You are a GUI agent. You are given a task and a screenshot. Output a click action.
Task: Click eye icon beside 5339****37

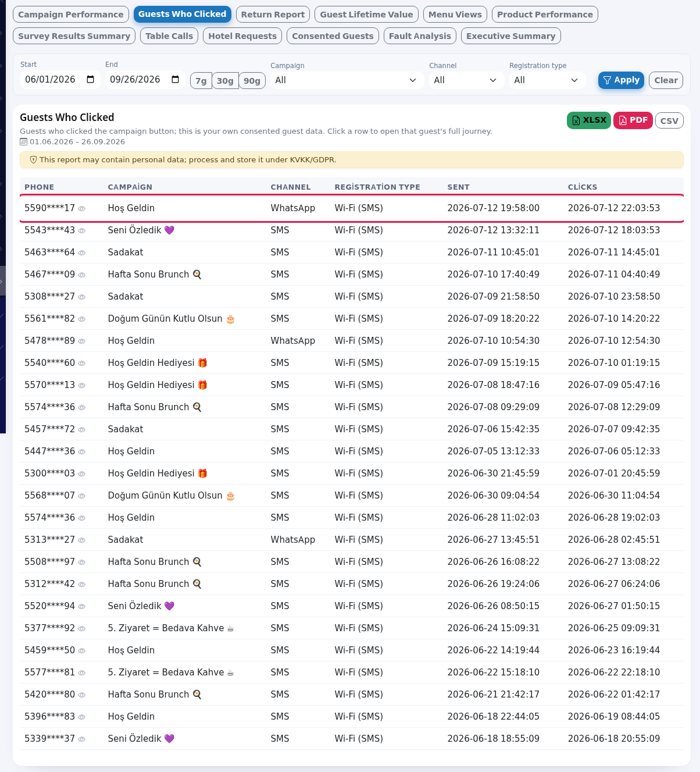click(82, 739)
